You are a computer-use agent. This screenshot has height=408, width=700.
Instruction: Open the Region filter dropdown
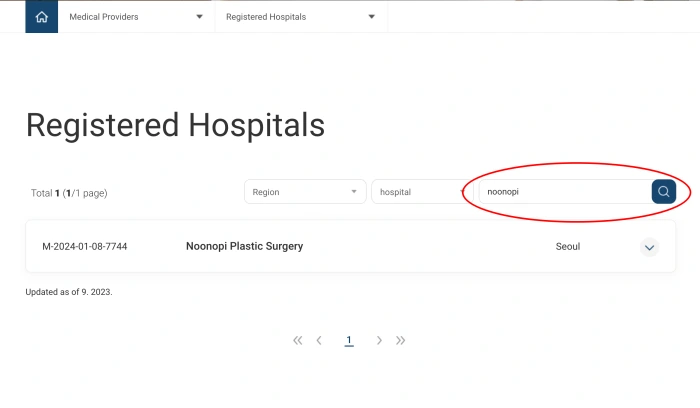pyautogui.click(x=305, y=192)
